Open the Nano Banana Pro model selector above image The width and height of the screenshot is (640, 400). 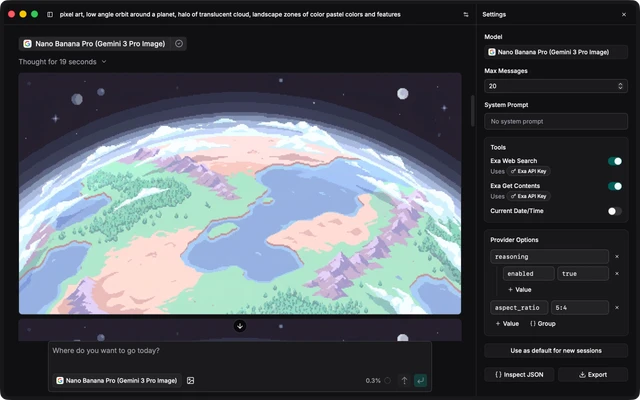(95, 44)
